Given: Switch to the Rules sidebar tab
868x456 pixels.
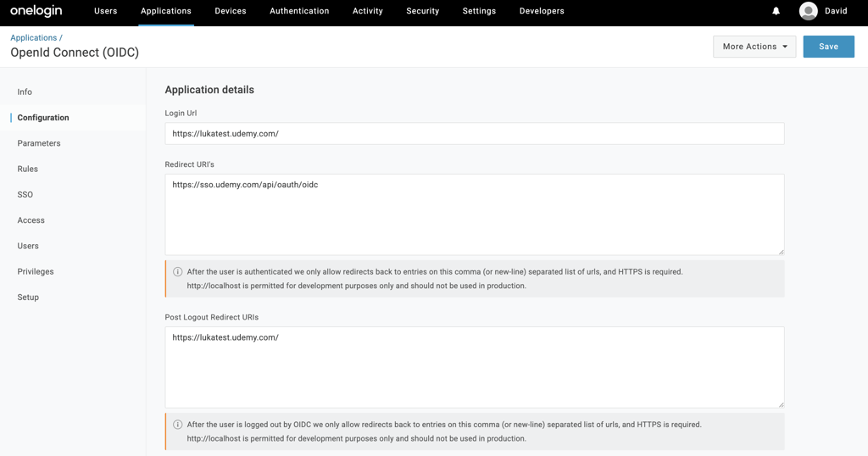Looking at the screenshot, I should pyautogui.click(x=28, y=169).
